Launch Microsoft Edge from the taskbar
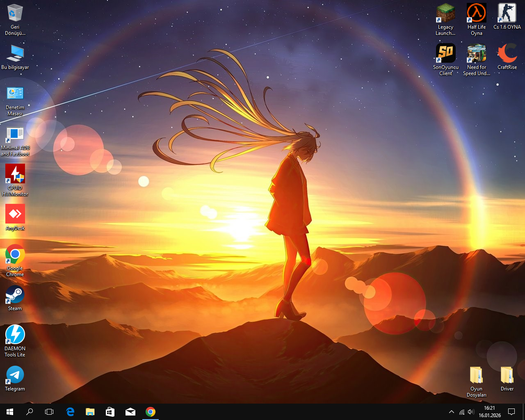 click(x=70, y=412)
